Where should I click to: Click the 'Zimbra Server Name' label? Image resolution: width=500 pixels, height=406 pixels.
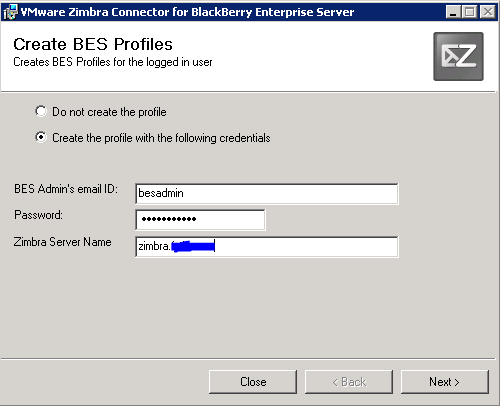pyautogui.click(x=62, y=242)
